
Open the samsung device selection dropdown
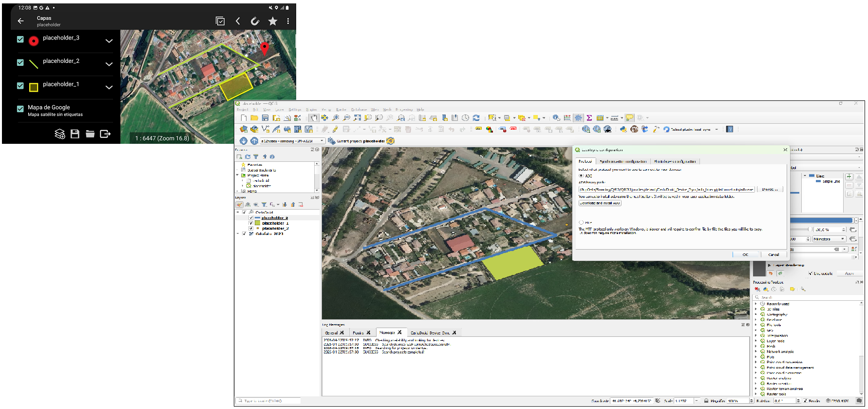pyautogui.click(x=292, y=141)
